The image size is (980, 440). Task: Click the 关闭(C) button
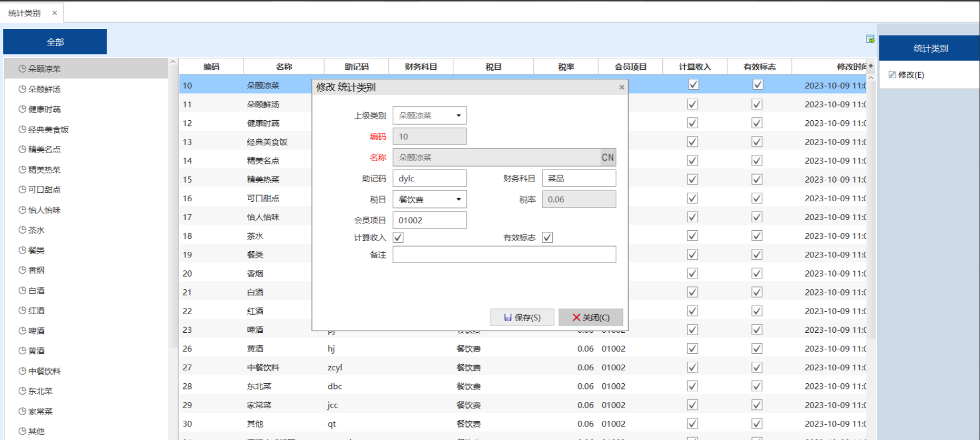[591, 318]
